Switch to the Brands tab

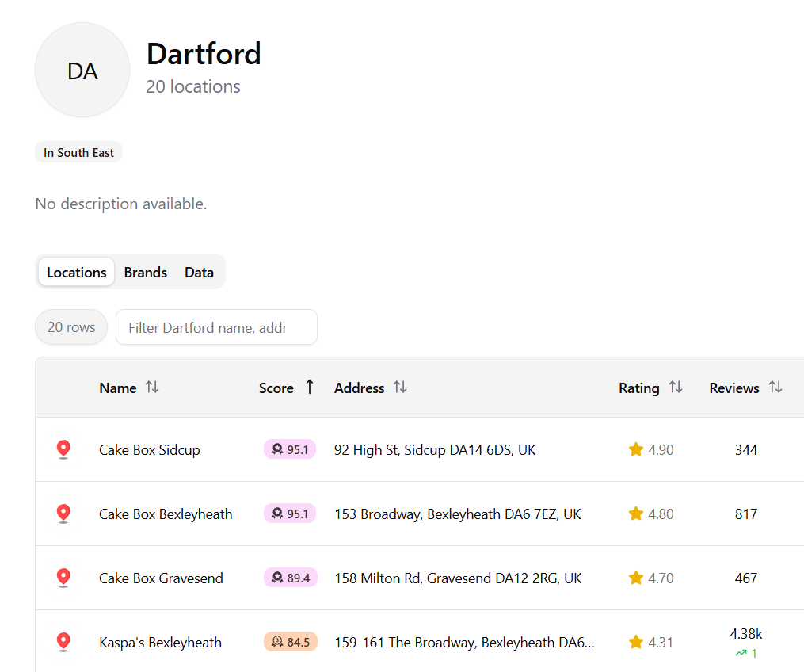pyautogui.click(x=145, y=272)
